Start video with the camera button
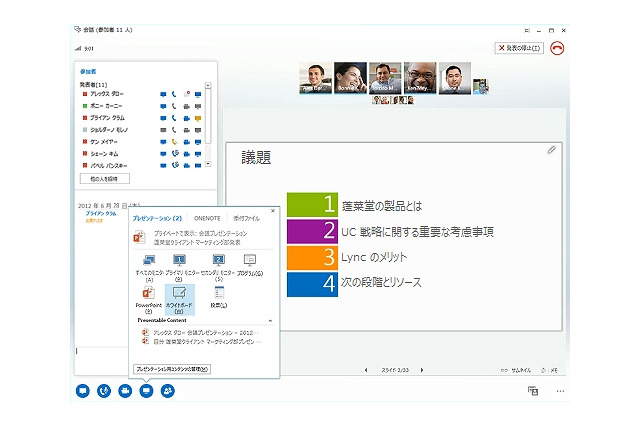 pyautogui.click(x=125, y=391)
